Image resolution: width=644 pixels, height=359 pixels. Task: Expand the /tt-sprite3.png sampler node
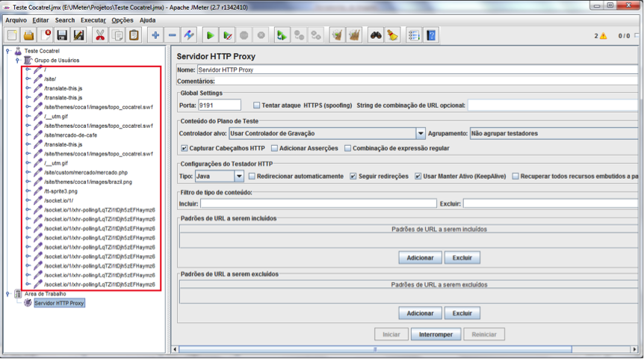(x=28, y=191)
